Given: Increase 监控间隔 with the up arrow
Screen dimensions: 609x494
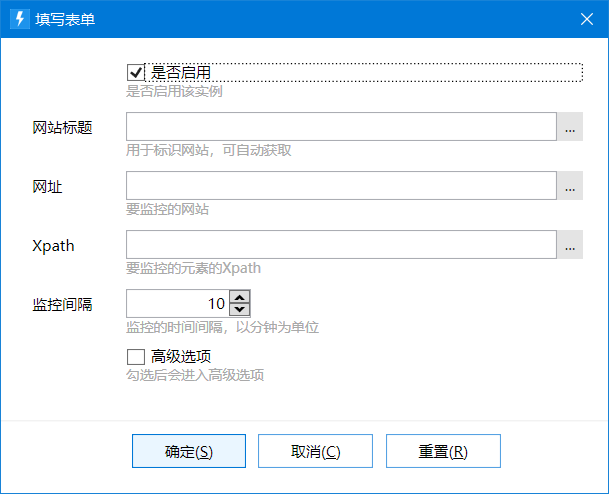Looking at the screenshot, I should (240, 297).
